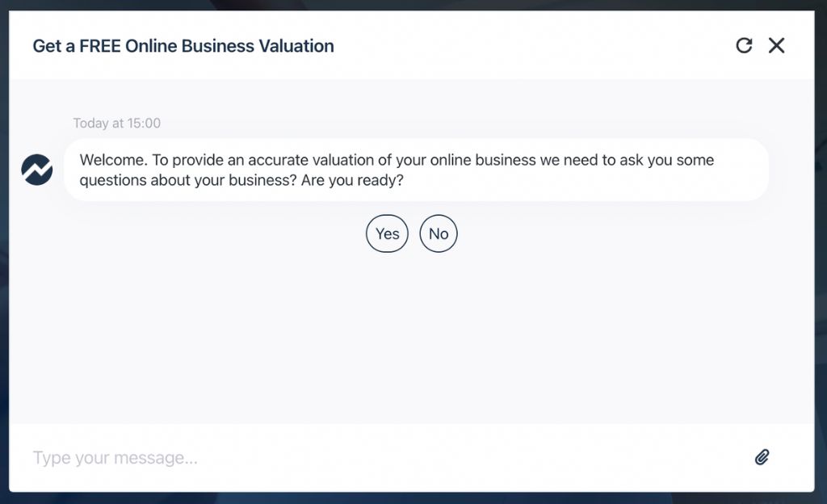Screen dimensions: 827x504
Task: Click the chatbot avatar logo
Action: (x=37, y=170)
